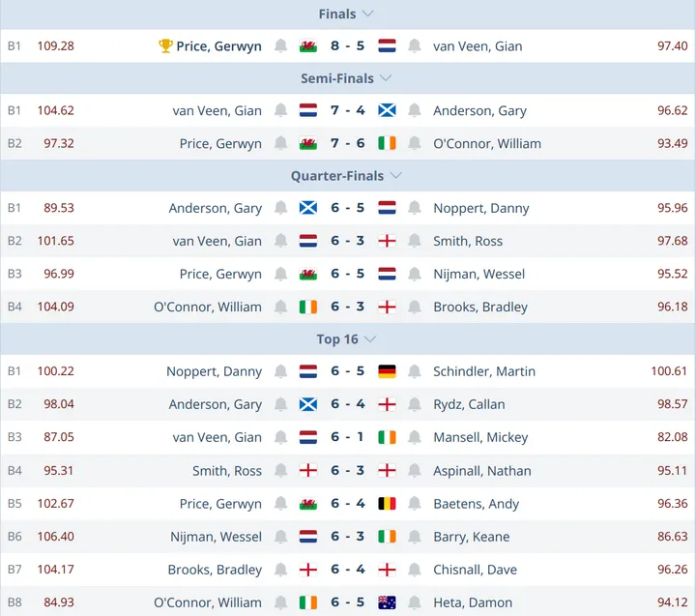The height and width of the screenshot is (616, 696).
Task: Click the Irish flag beside Barry, Keane
Action: pyautogui.click(x=388, y=537)
